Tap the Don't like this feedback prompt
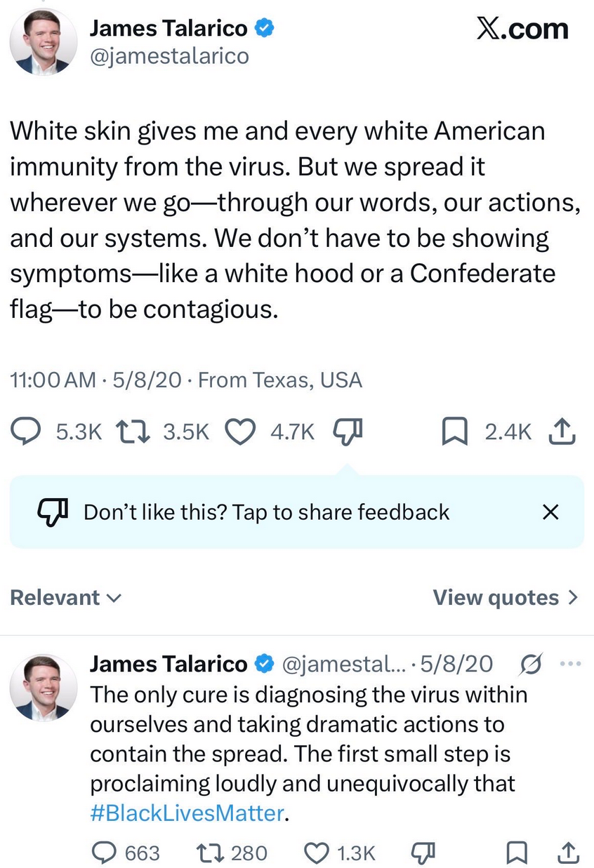 (x=266, y=512)
